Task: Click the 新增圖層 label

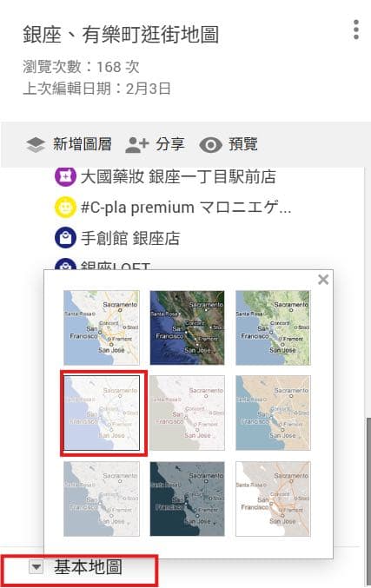Action: coord(83,144)
